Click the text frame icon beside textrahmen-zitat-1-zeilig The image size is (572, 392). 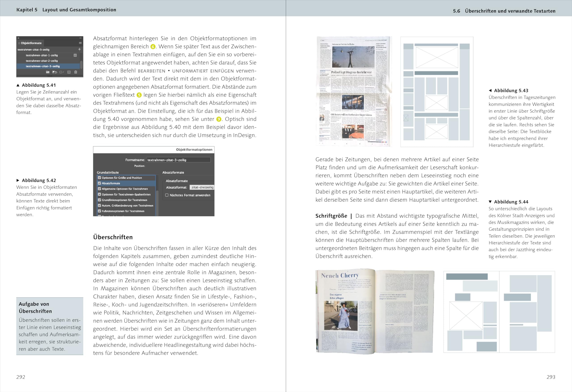(x=75, y=55)
